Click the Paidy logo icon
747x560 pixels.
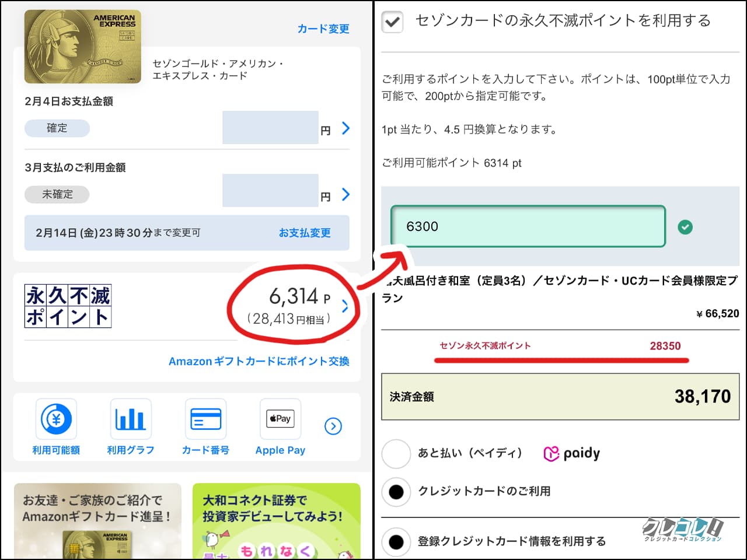click(x=571, y=453)
